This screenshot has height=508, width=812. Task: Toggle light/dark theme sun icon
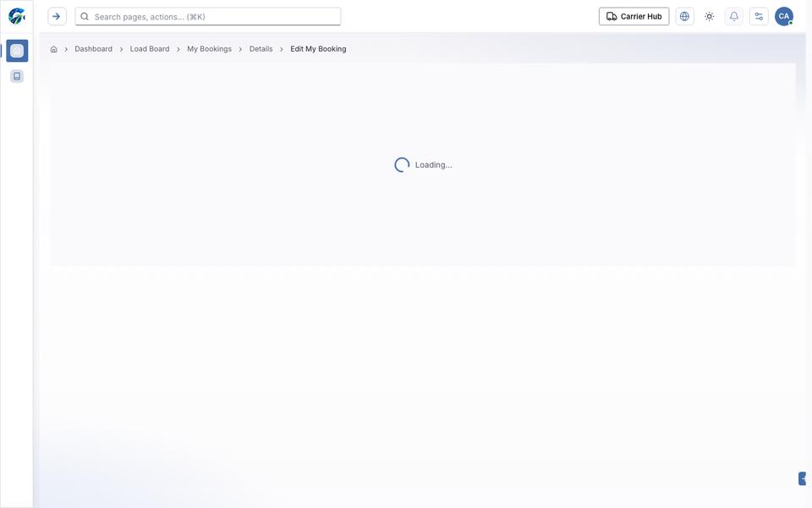710,16
